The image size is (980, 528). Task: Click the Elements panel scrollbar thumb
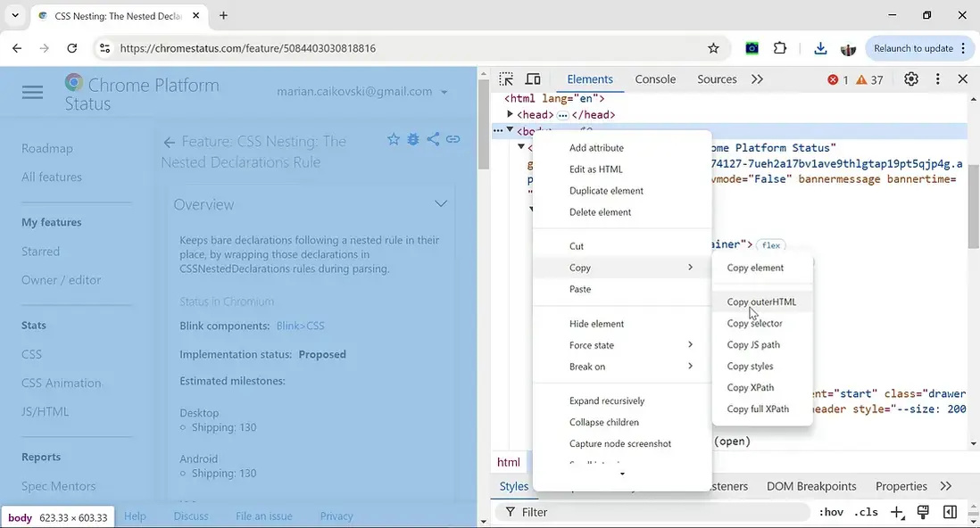tap(973, 208)
